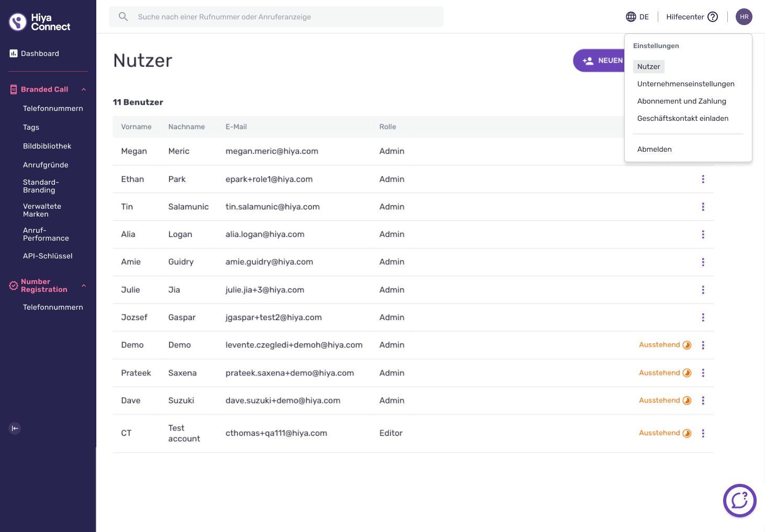Open three-dot menu for Ethan Park
765x532 pixels.
tap(703, 179)
